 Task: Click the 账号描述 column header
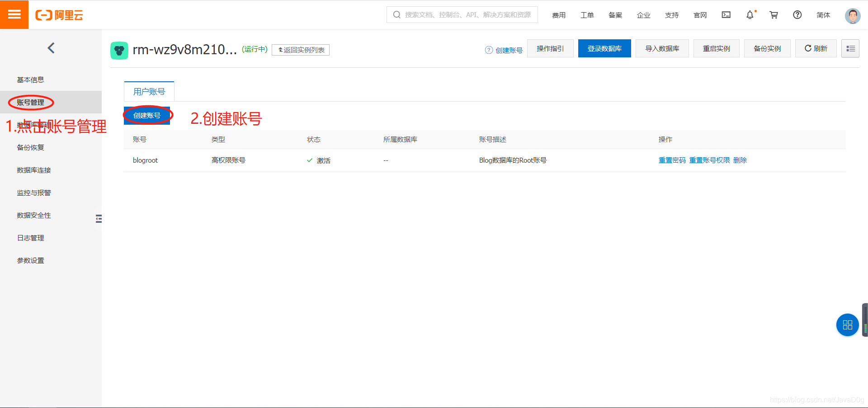coord(493,139)
